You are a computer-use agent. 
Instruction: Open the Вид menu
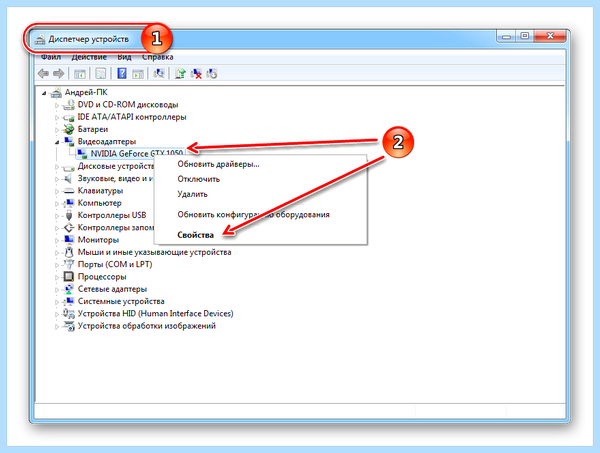124,57
